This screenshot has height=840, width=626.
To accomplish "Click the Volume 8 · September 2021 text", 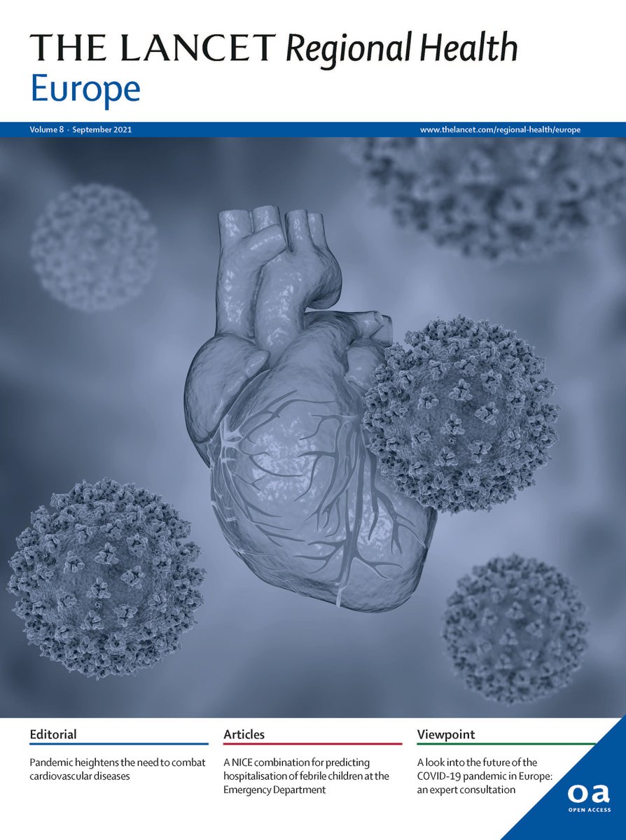I will 81,129.
